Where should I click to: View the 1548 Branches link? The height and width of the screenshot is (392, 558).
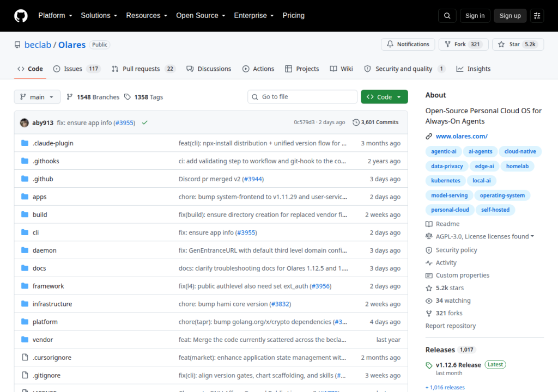pos(93,97)
